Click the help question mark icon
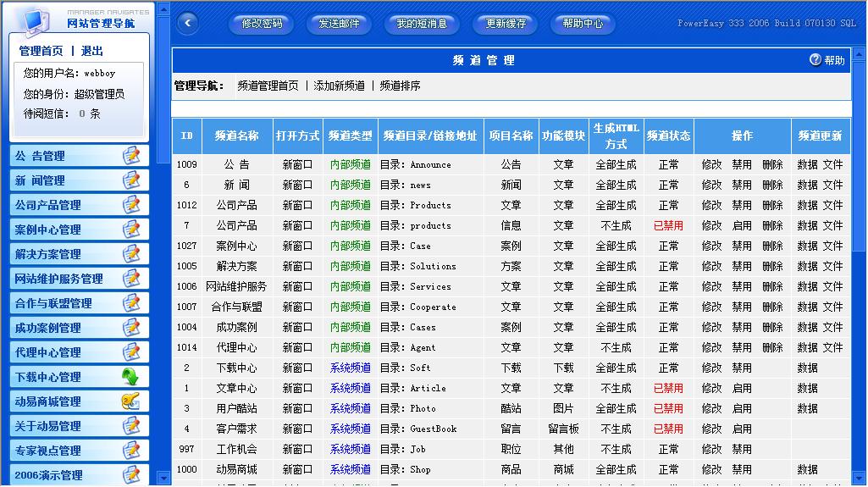Image resolution: width=868 pixels, height=487 pixels. click(815, 60)
